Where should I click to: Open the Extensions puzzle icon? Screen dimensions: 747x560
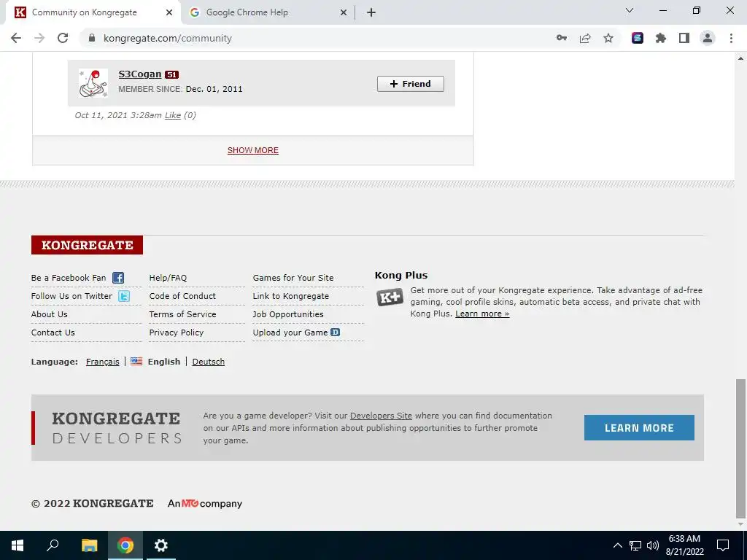tap(661, 38)
